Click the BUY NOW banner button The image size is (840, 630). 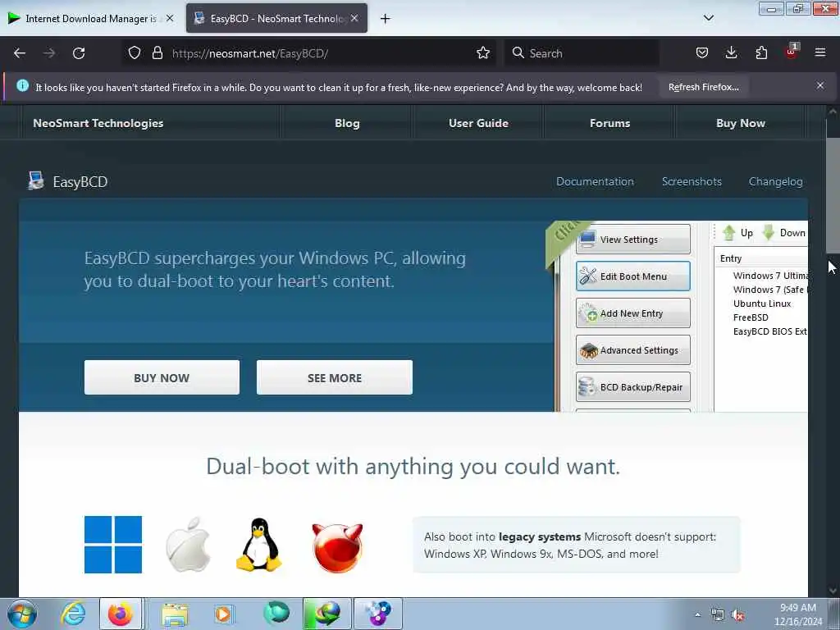tap(162, 377)
